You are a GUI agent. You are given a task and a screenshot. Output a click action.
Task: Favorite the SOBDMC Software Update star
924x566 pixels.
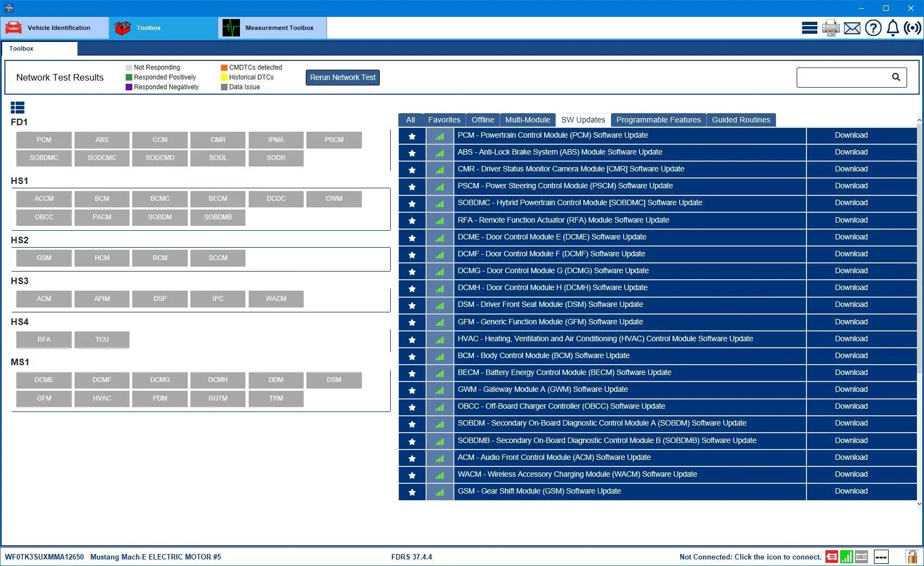[x=412, y=204]
